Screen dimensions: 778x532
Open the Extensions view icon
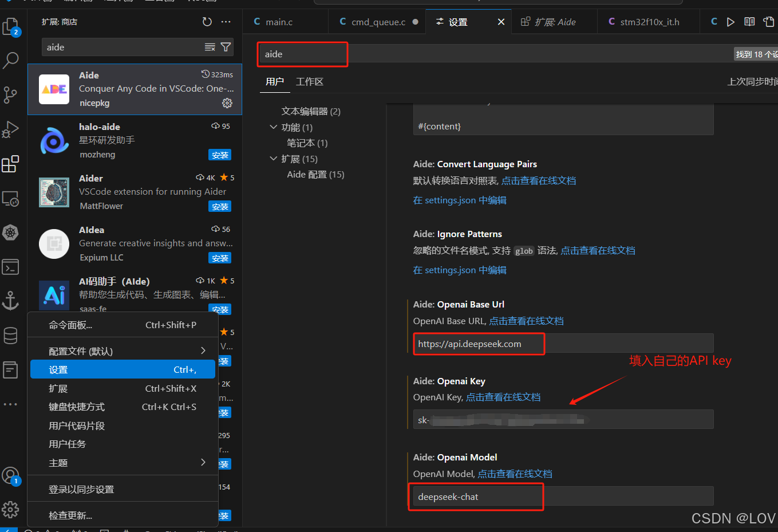coord(11,164)
